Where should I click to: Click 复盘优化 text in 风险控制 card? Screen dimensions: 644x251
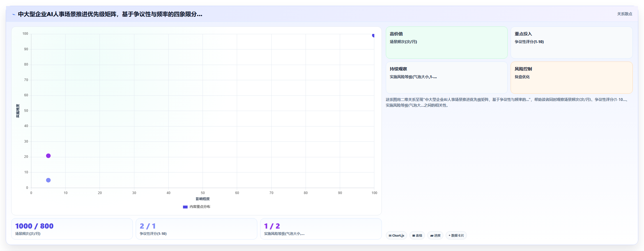pos(522,77)
